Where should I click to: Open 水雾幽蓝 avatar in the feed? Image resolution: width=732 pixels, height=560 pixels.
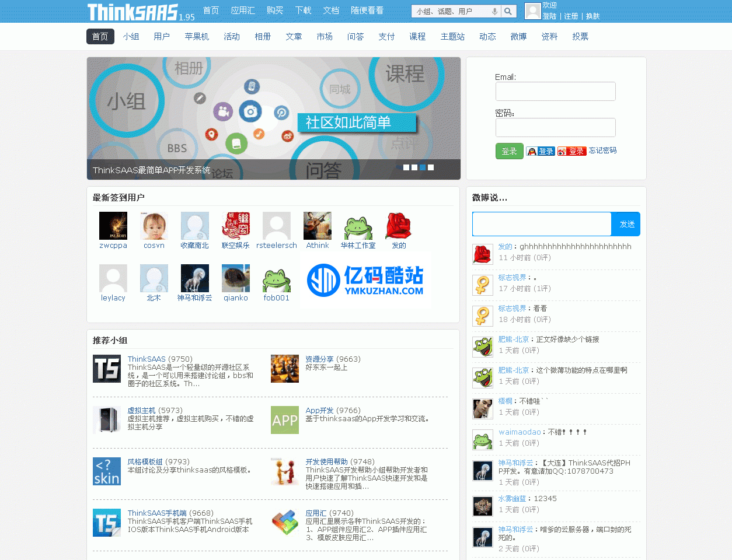pos(483,506)
